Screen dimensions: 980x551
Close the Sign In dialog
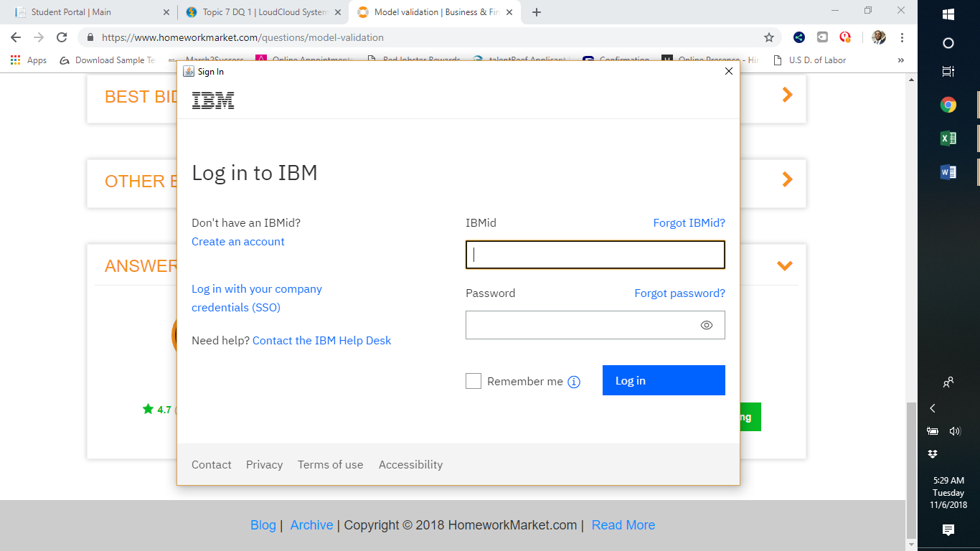click(729, 71)
